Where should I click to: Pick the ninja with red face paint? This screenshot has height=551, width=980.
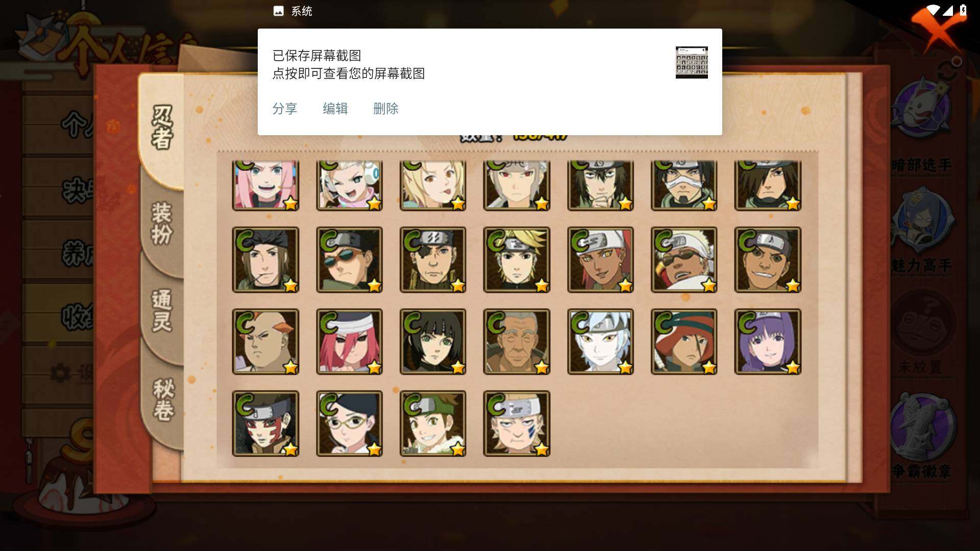coord(265,423)
